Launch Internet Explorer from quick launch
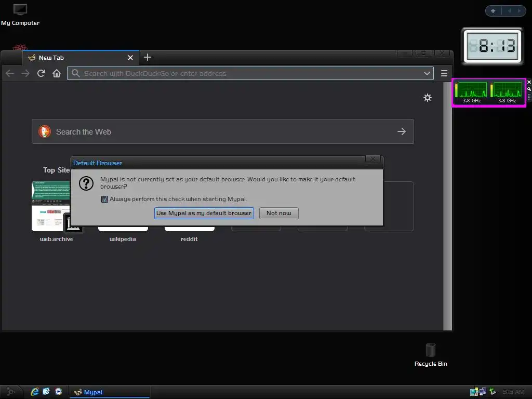Viewport: 532px width, 399px height. point(35,392)
